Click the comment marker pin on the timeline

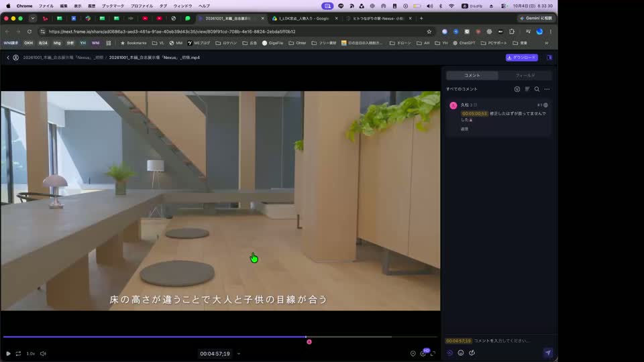[x=309, y=342]
